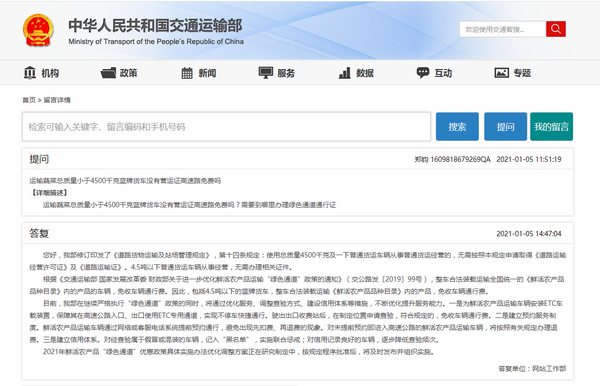This screenshot has width=600, height=386.
Task: Click the national emblem logo
Action: click(x=38, y=30)
